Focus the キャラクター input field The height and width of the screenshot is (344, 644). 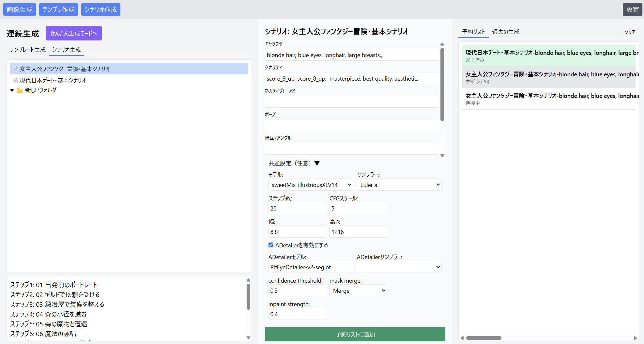[352, 55]
